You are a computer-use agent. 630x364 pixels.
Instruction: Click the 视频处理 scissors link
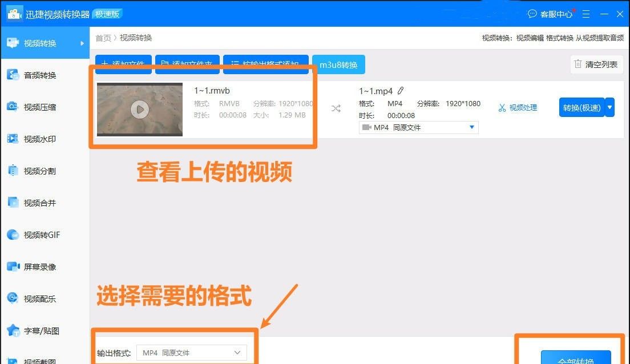[517, 107]
